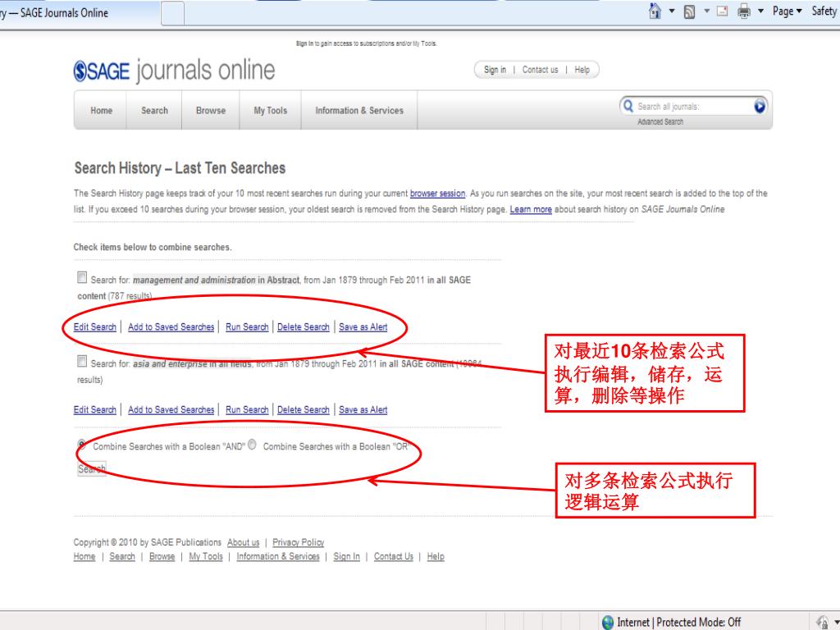Select the SAGE Journals Online browser tab

[80, 13]
